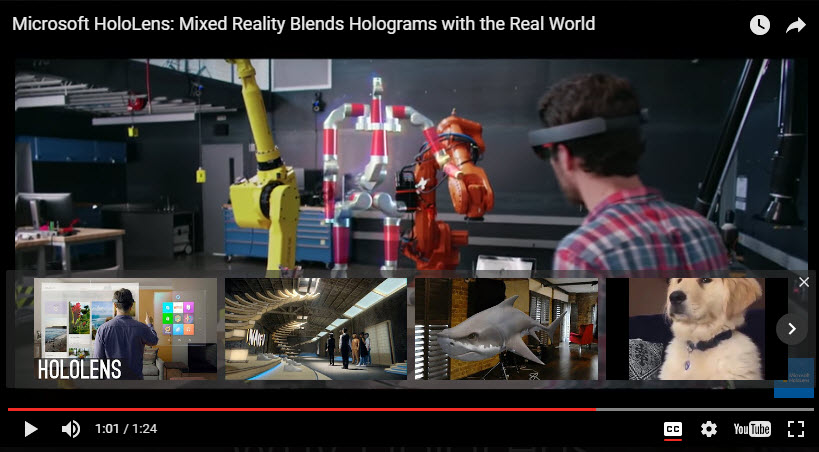This screenshot has height=452, width=819.
Task: Click the Watch Later clock icon
Action: pyautogui.click(x=760, y=25)
